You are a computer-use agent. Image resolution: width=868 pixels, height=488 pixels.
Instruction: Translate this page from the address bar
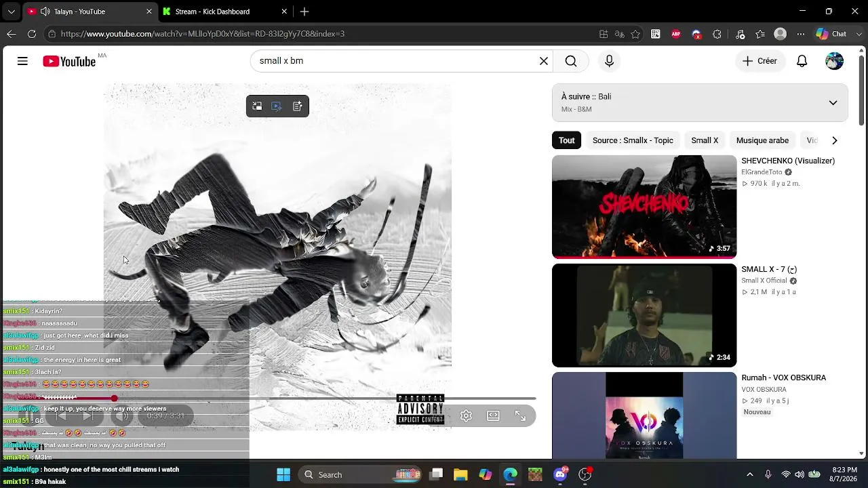coord(619,34)
